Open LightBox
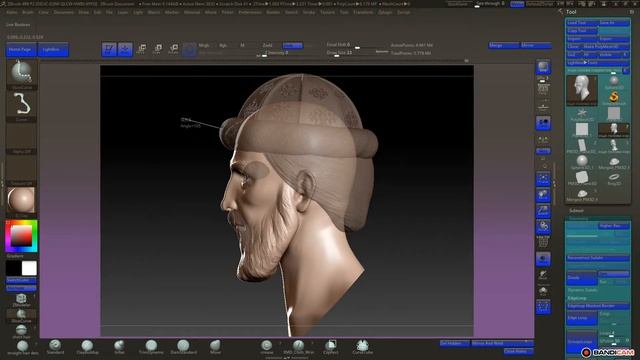The height and width of the screenshot is (360, 640). pyautogui.click(x=53, y=49)
